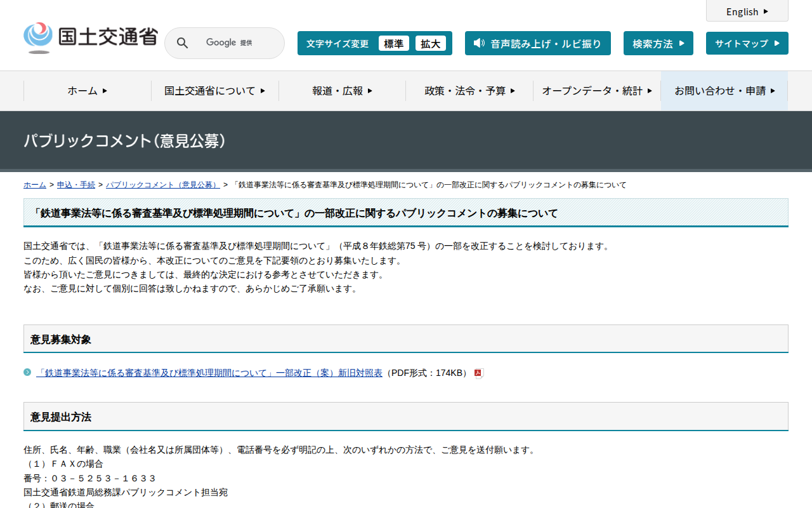Open the 新旧対照表 PDF link
The image size is (812, 508).
click(x=209, y=373)
